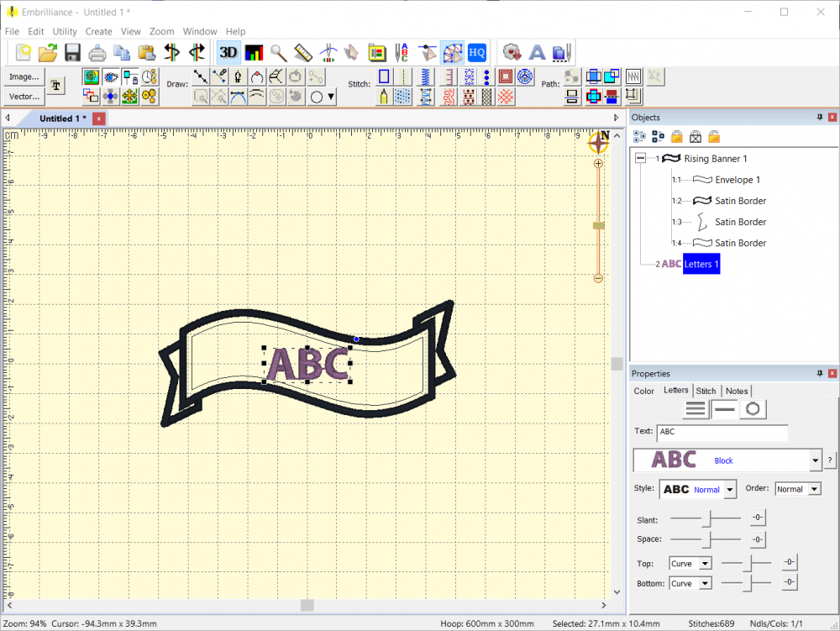Open the Block font dropdown
This screenshot has height=631, width=840.
click(814, 460)
